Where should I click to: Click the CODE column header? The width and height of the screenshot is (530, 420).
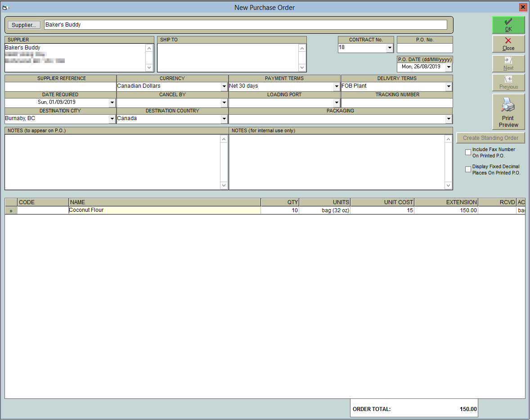43,202
